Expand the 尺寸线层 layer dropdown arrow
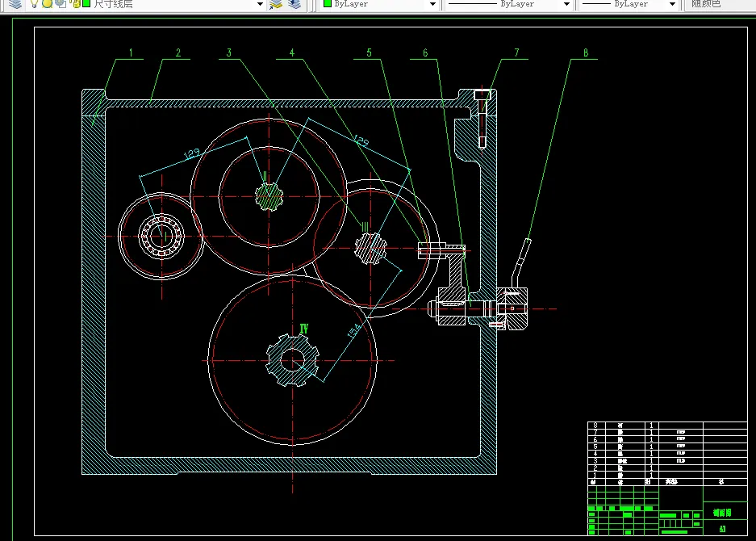756x541 pixels. 259,4
